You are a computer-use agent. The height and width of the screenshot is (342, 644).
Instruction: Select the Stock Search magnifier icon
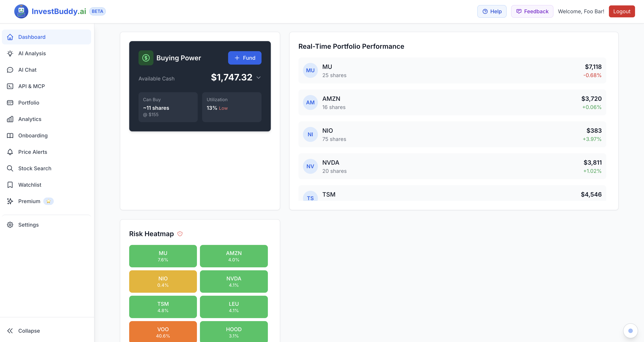[x=10, y=168]
